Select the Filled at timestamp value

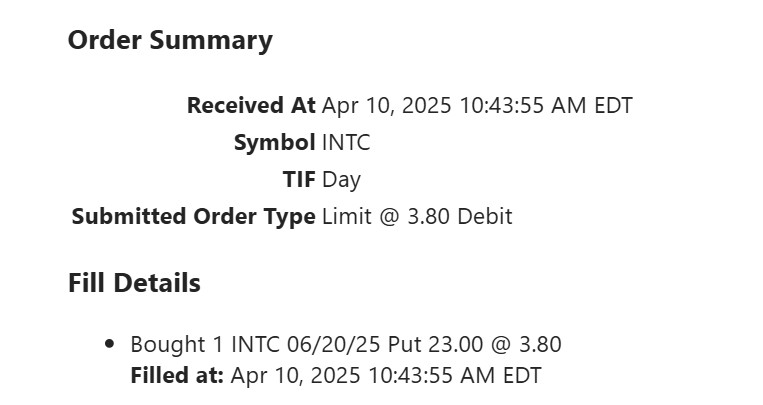click(385, 377)
